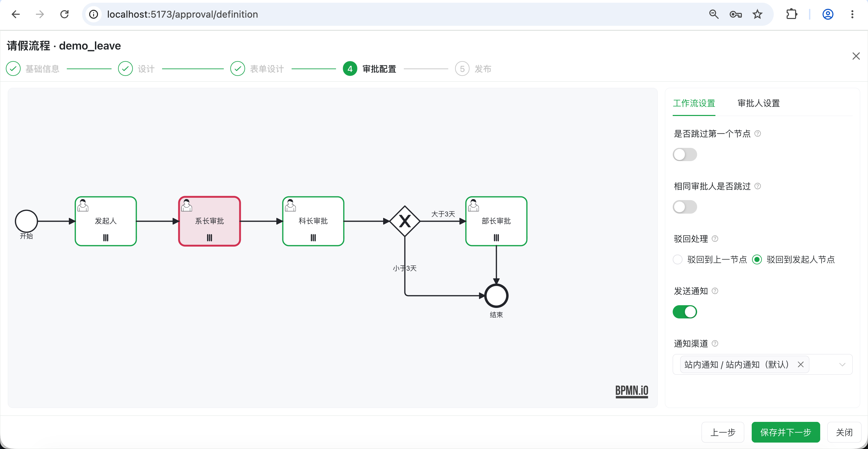Switch to the 审批人设置 tab
The image size is (868, 449).
759,103
